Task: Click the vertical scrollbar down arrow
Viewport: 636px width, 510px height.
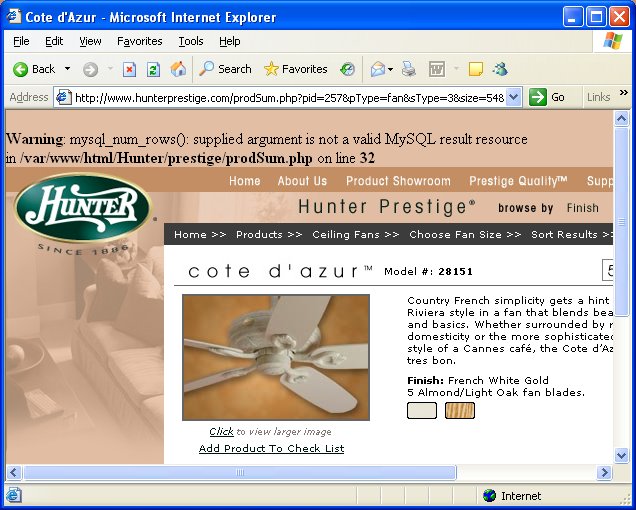Action: pyautogui.click(x=621, y=455)
